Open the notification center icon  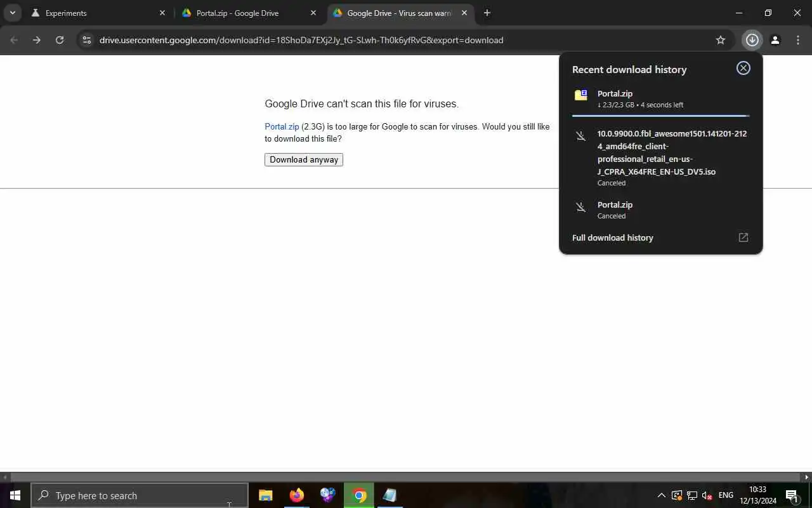[x=792, y=495]
